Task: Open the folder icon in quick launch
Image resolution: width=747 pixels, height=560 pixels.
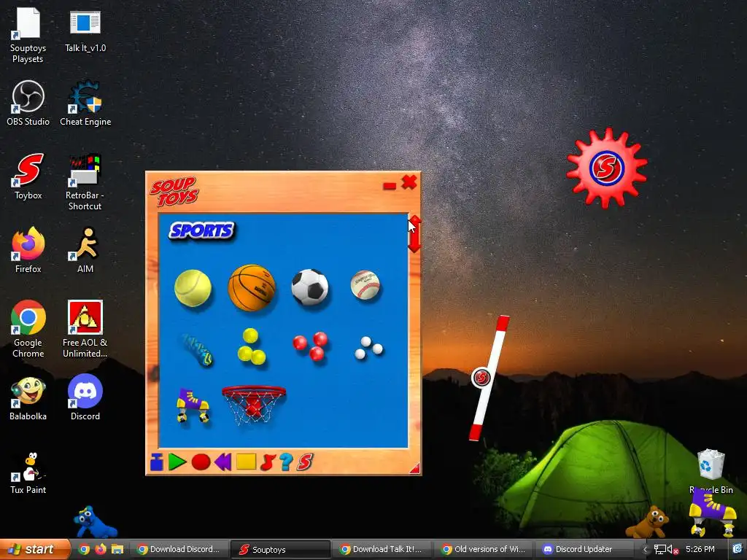Action: click(117, 549)
